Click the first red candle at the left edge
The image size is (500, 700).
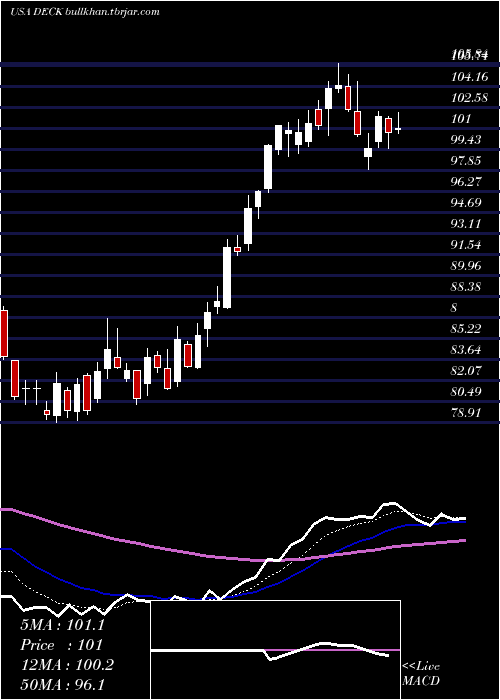[x=4, y=333]
